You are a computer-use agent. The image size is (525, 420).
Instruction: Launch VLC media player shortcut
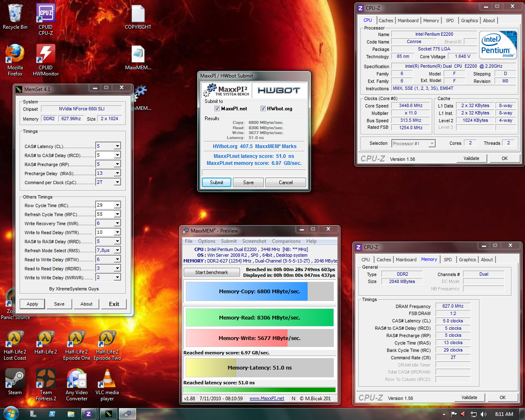(107, 385)
